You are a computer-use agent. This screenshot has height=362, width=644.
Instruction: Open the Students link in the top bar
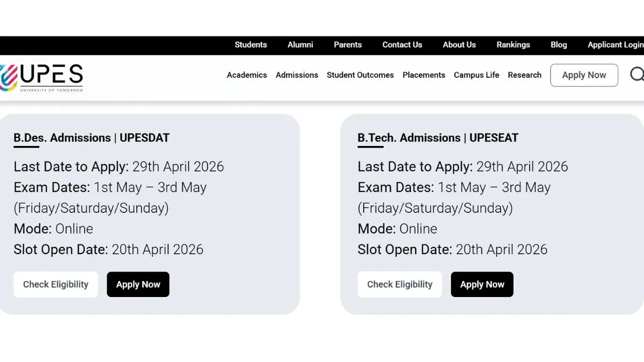(x=251, y=45)
